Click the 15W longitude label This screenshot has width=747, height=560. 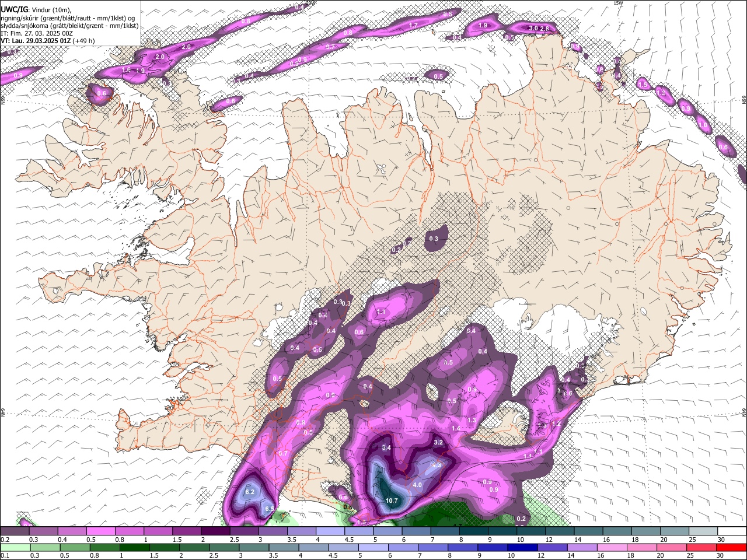pos(618,3)
